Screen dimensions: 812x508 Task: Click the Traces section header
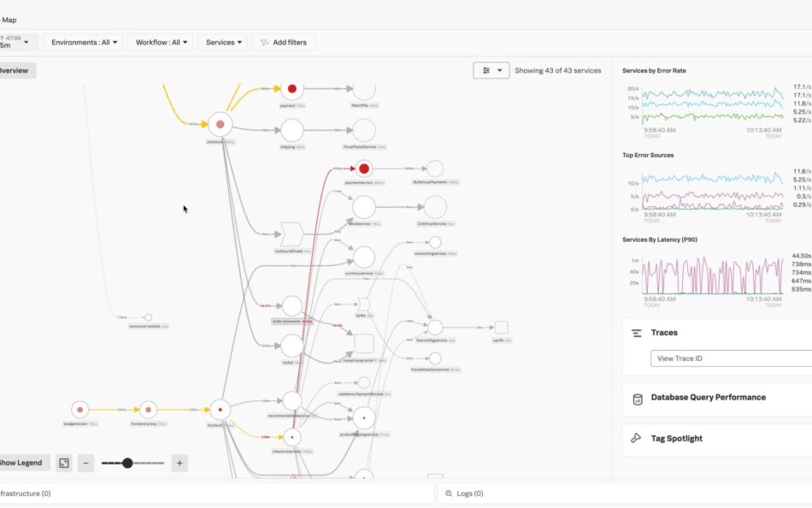[x=664, y=333]
